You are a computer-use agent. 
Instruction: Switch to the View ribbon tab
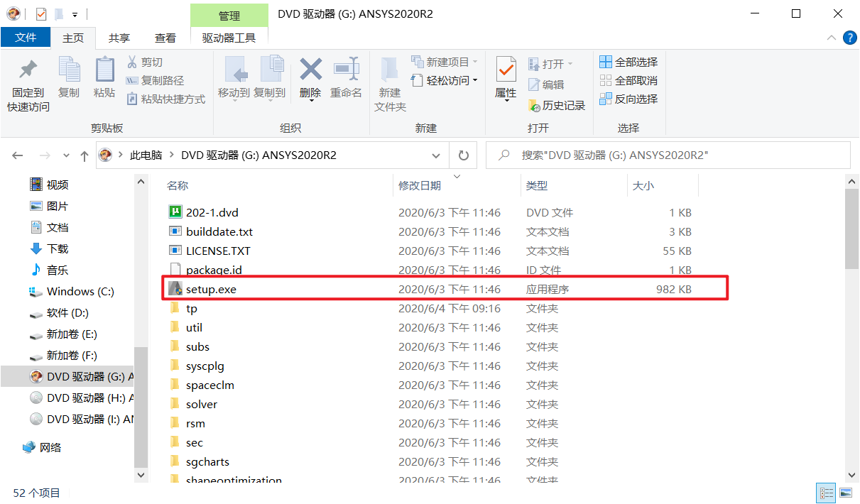pyautogui.click(x=165, y=38)
